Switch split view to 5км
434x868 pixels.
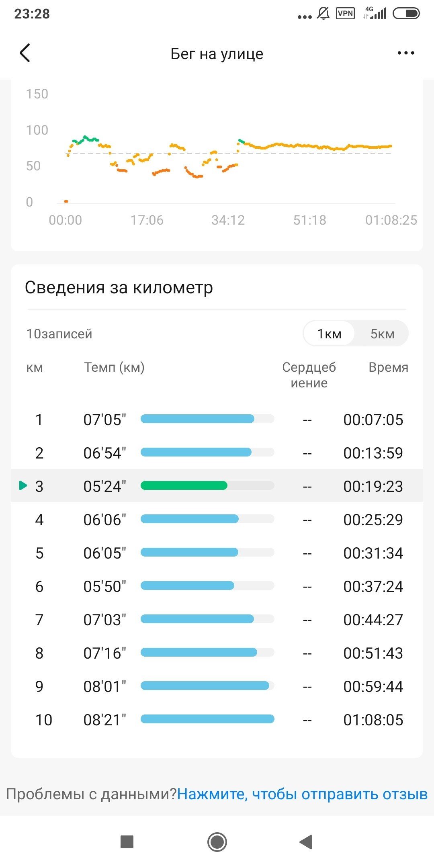[x=382, y=334]
